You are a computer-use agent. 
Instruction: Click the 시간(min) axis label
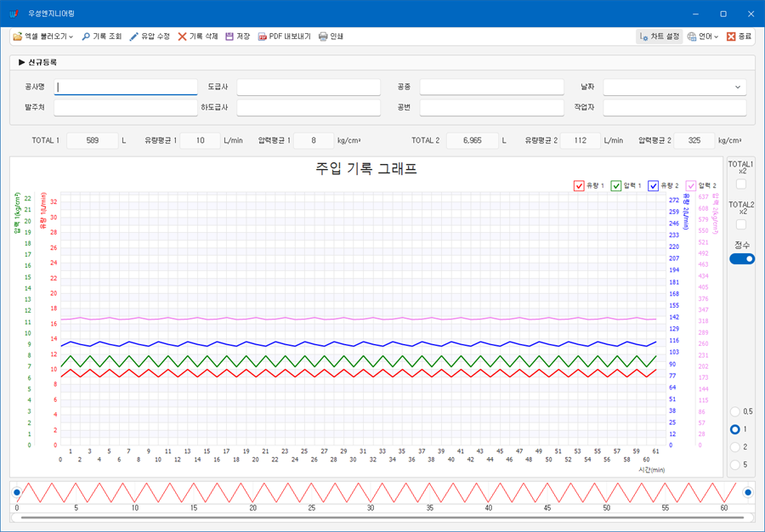pos(651,470)
